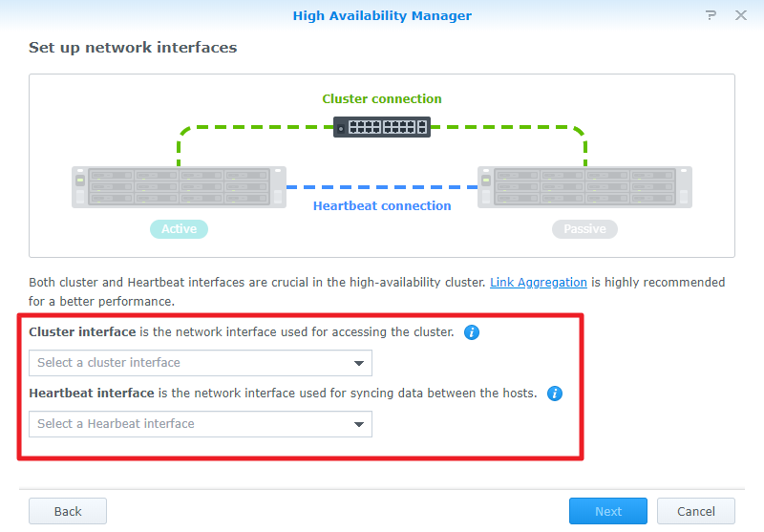Screen dimensions: 764x532
Task: Click the green Active status badge
Action: (x=179, y=229)
